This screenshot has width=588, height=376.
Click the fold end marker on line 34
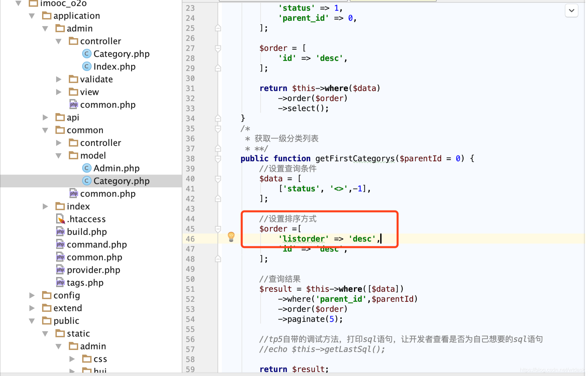click(x=218, y=118)
